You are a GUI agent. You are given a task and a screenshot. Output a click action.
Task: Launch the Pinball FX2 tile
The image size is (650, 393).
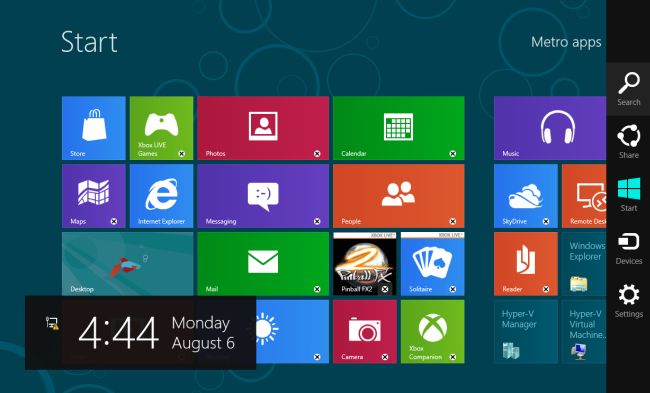[x=365, y=264]
